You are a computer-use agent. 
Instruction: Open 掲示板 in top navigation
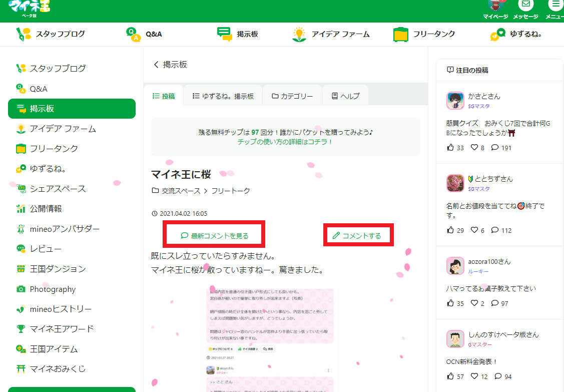click(x=237, y=34)
